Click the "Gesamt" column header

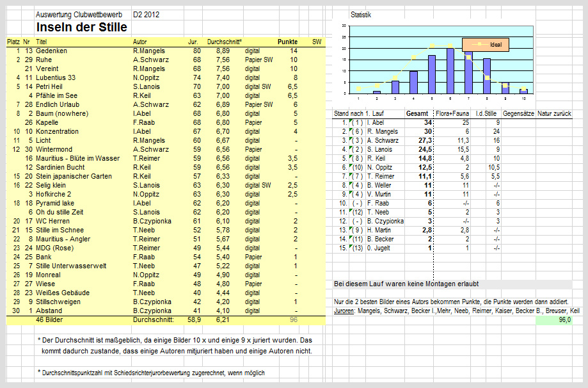417,114
